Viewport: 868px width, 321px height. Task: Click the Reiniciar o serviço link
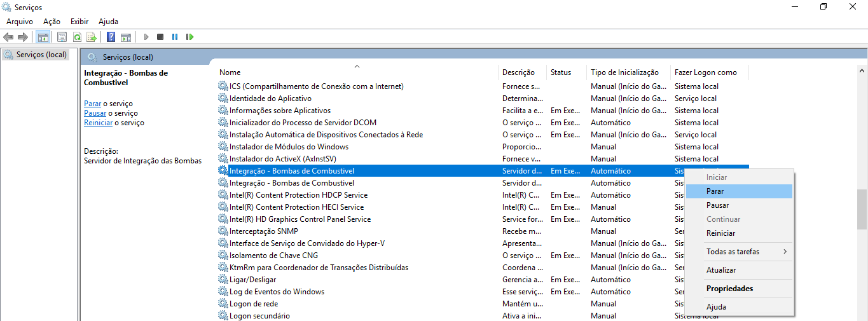98,123
